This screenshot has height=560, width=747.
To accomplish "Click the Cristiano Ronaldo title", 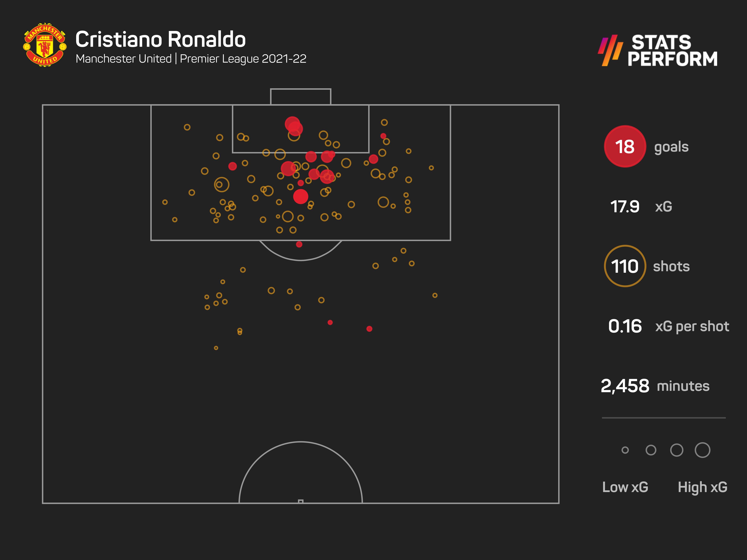I will point(160,40).
